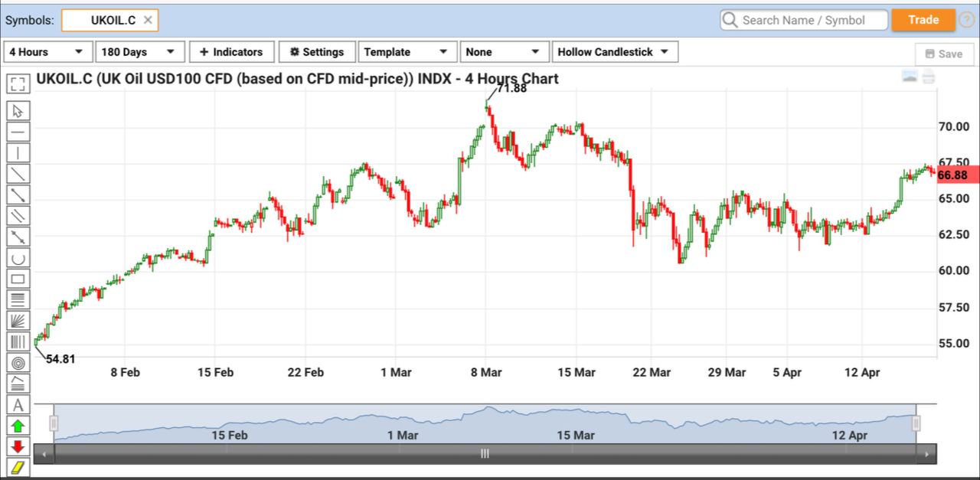Select the horizontal line drawing tool
Screen dimensions: 980x480
pyautogui.click(x=18, y=132)
